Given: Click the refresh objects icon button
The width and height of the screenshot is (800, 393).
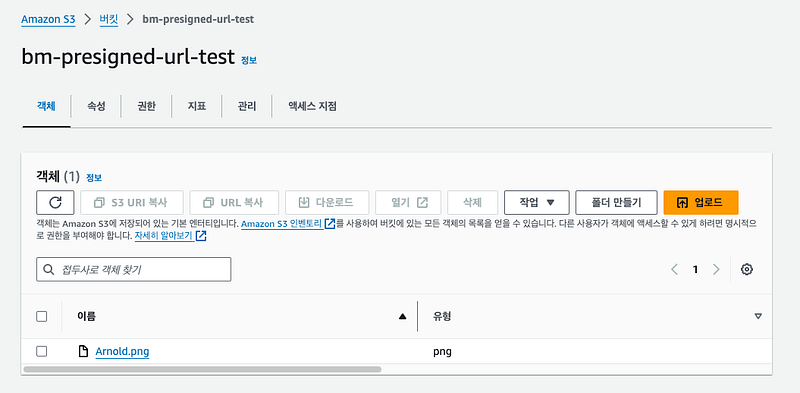Looking at the screenshot, I should click(55, 203).
